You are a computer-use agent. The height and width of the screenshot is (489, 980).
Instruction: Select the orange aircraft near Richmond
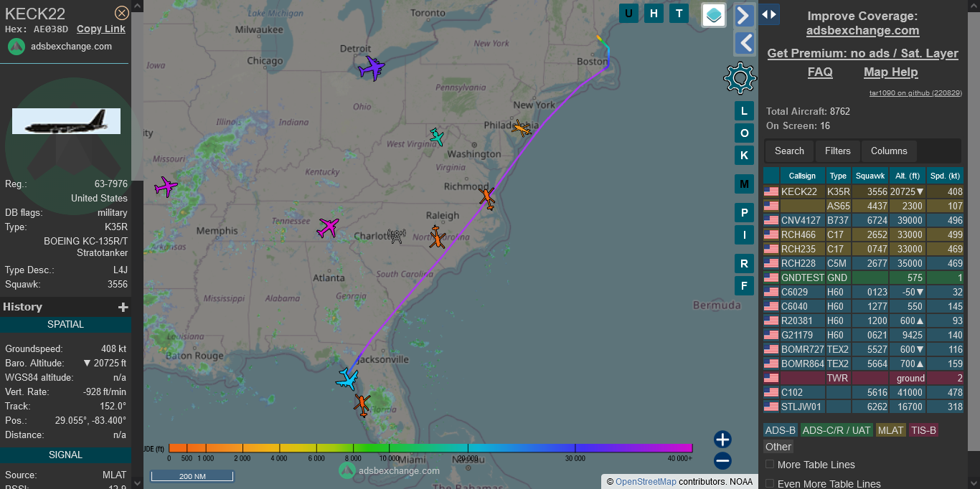tap(487, 197)
